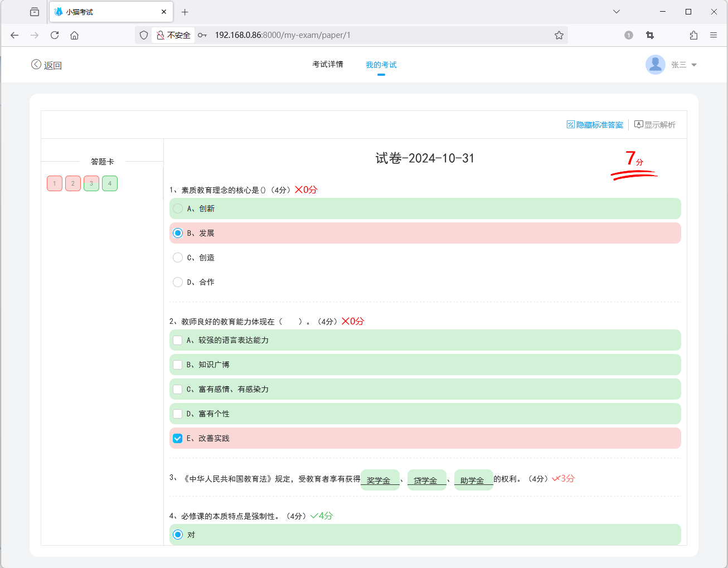Click the circled back arrow beside 返回
728x568 pixels.
[x=37, y=64]
